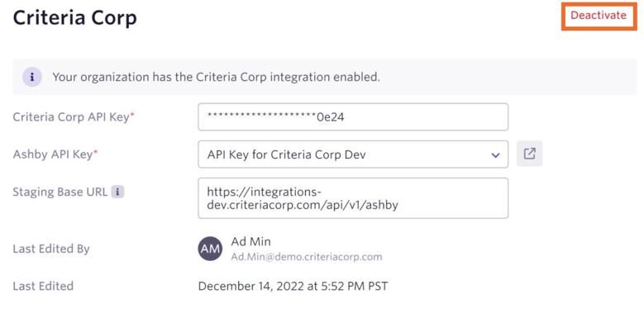Image resolution: width=644 pixels, height=309 pixels.
Task: Click the Staging Base URL label text
Action: point(60,192)
